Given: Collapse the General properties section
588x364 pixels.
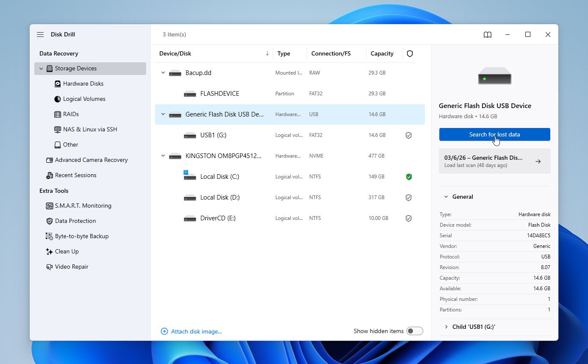Looking at the screenshot, I should pyautogui.click(x=446, y=197).
